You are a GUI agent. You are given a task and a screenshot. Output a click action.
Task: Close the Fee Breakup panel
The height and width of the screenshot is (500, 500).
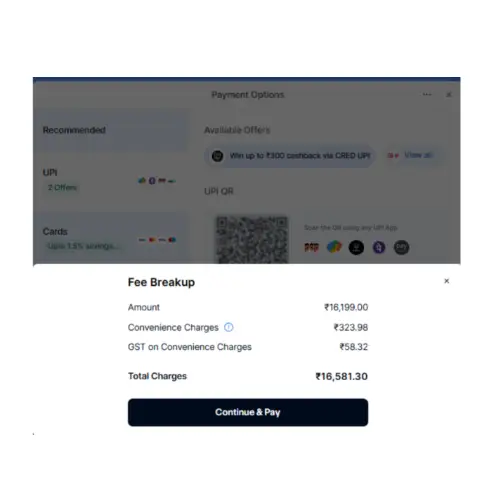(x=447, y=281)
